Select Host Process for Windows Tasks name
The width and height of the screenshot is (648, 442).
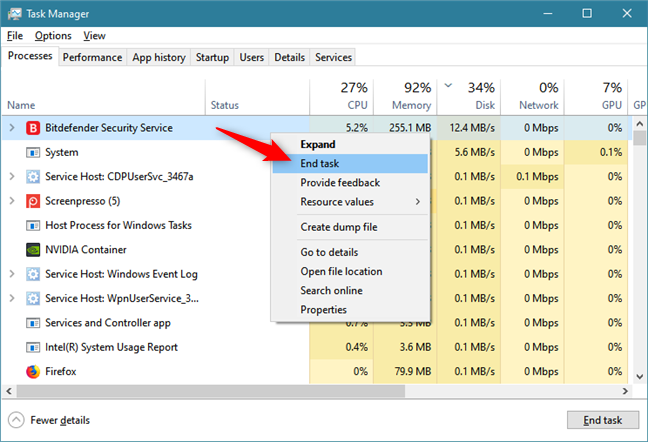(x=119, y=226)
